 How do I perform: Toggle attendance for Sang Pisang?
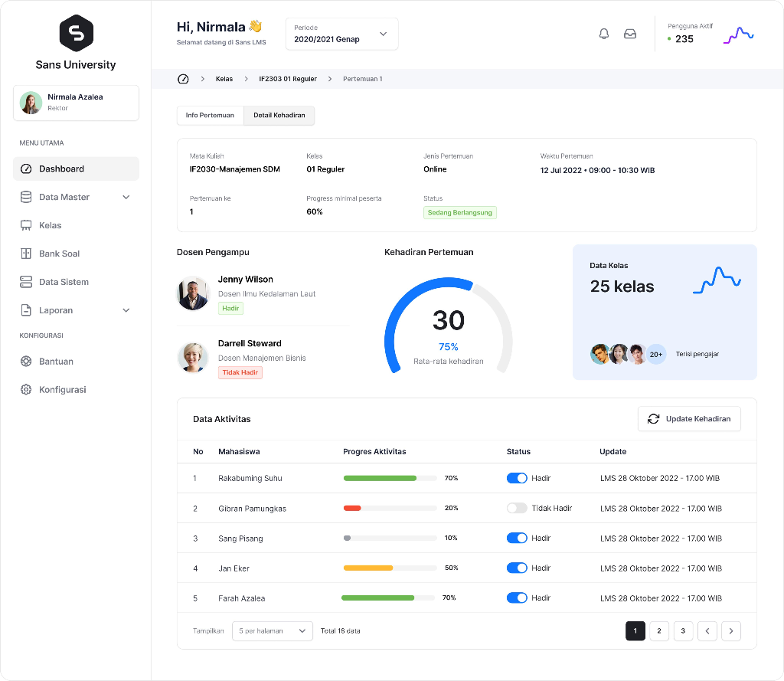[x=517, y=538]
